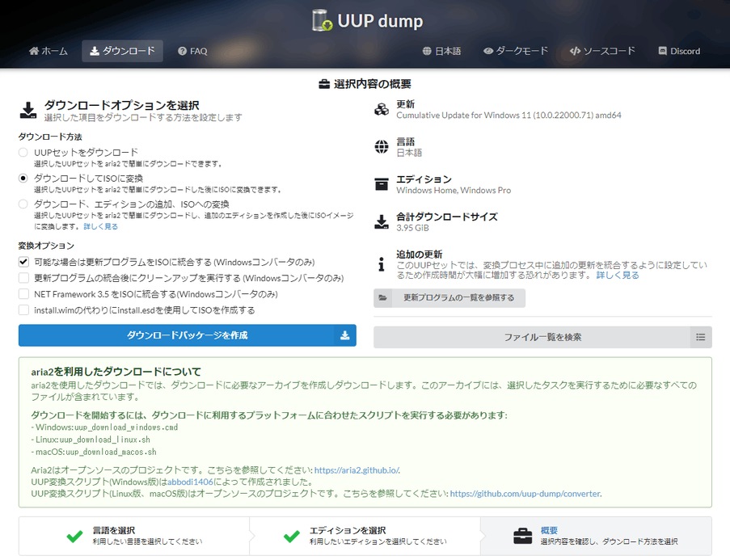The height and width of the screenshot is (560, 730).
Task: Enable クリーンアップを実行する checkbox
Action: [23, 278]
